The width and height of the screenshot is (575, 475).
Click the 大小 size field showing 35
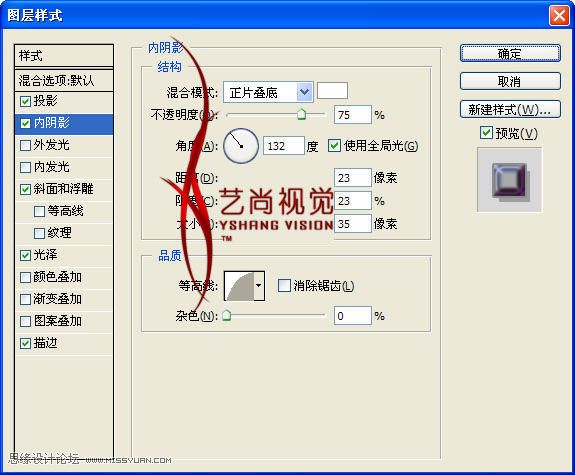tap(353, 223)
